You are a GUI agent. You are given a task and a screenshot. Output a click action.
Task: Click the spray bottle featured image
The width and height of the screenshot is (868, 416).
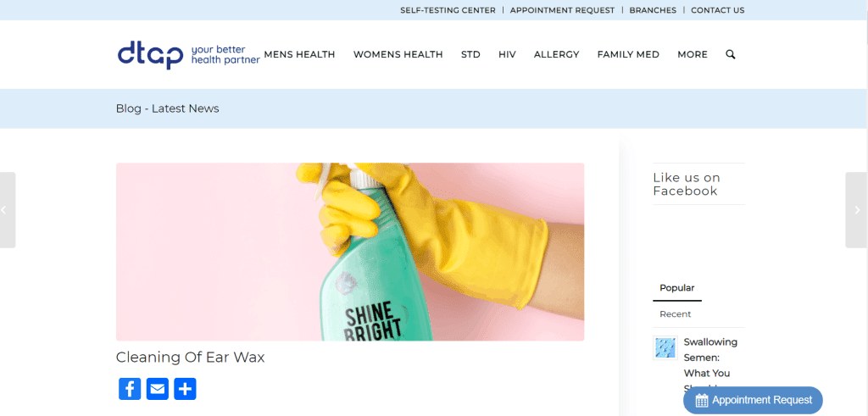[x=350, y=252]
